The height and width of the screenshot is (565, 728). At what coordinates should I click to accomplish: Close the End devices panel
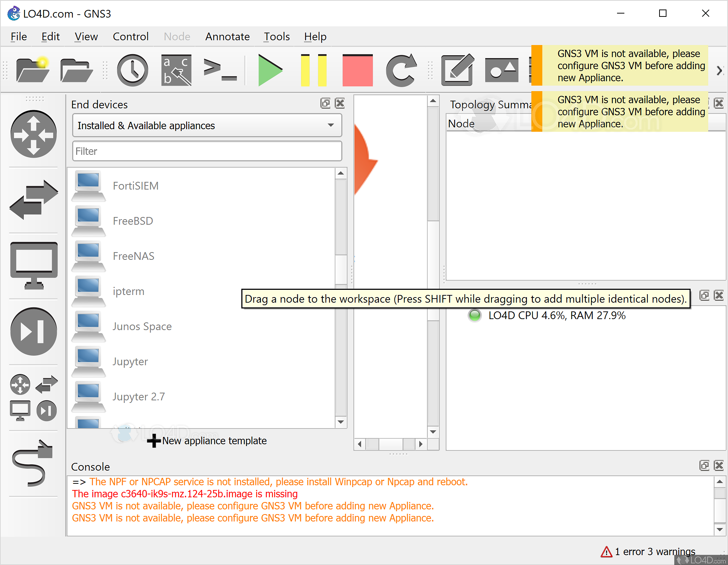pyautogui.click(x=340, y=103)
